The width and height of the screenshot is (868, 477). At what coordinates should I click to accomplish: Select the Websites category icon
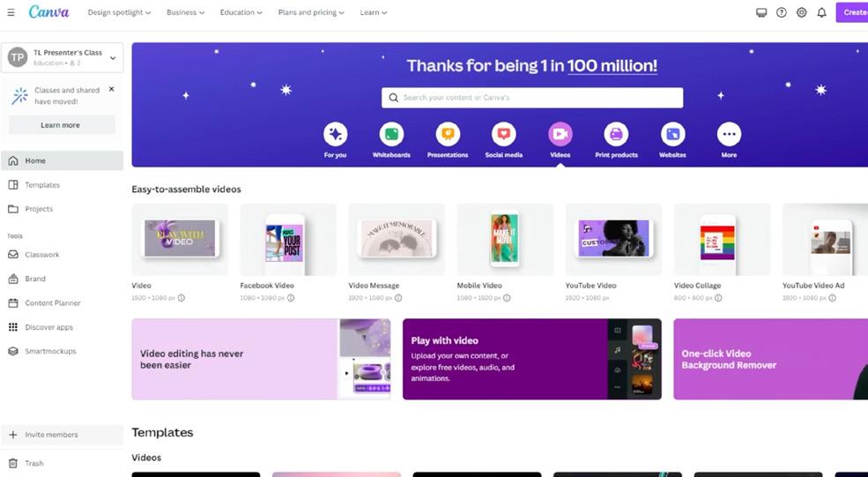672,134
